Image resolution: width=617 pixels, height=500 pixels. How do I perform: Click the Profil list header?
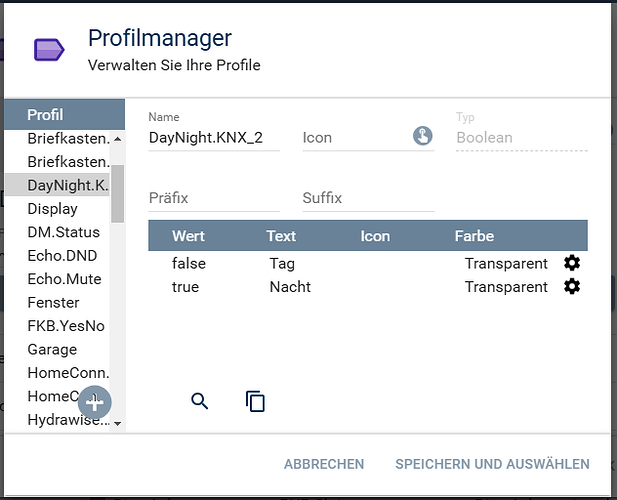coord(65,114)
